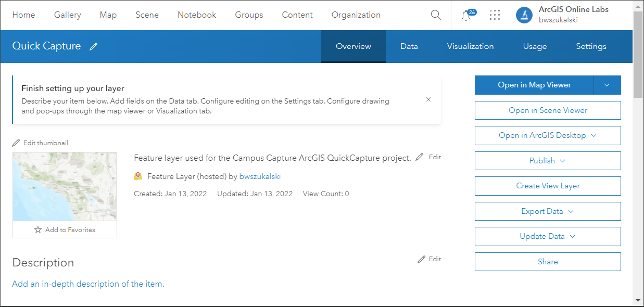Screen dimensions: 644x307
Task: Click pencil icon beside Quick Capture title
Action: (94, 46)
